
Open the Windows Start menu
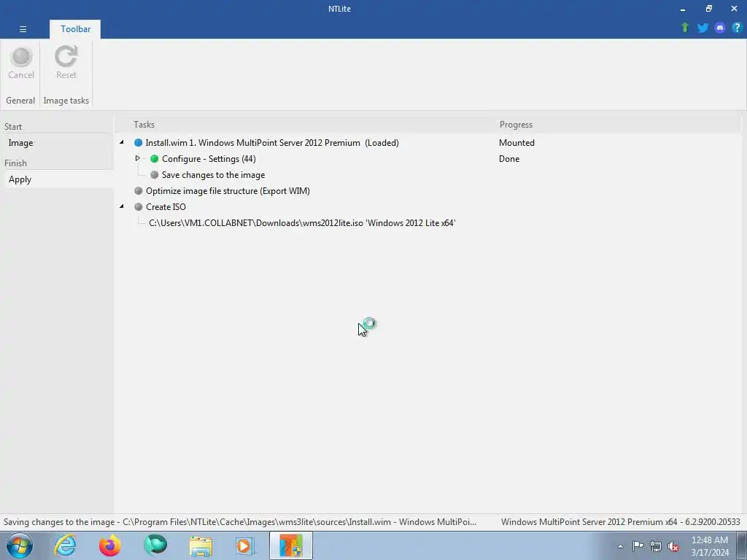tap(20, 545)
